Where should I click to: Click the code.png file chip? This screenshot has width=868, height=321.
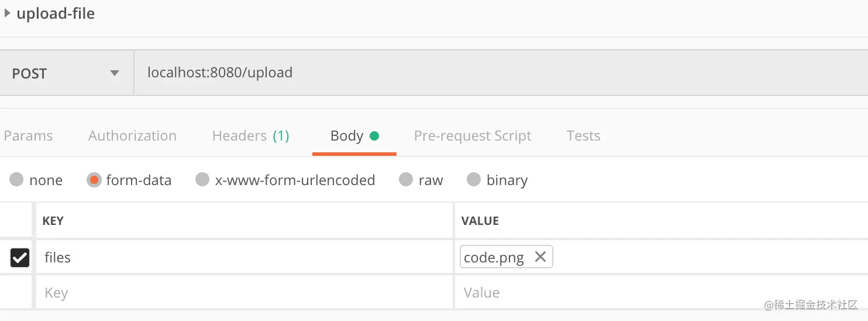tap(494, 257)
